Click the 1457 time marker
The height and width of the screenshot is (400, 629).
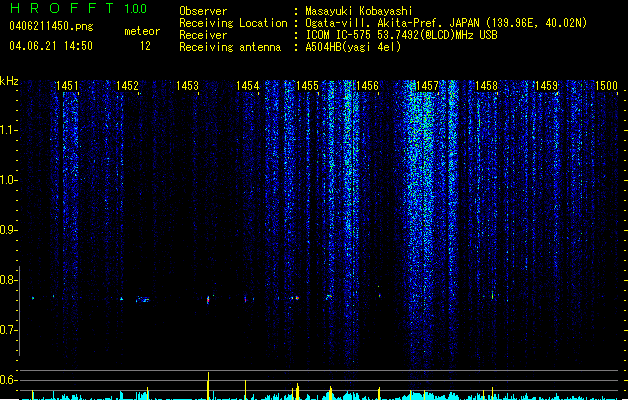pos(427,85)
